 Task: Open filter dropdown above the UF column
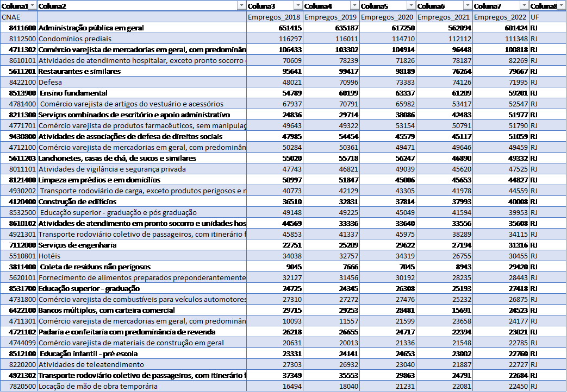(561, 5)
